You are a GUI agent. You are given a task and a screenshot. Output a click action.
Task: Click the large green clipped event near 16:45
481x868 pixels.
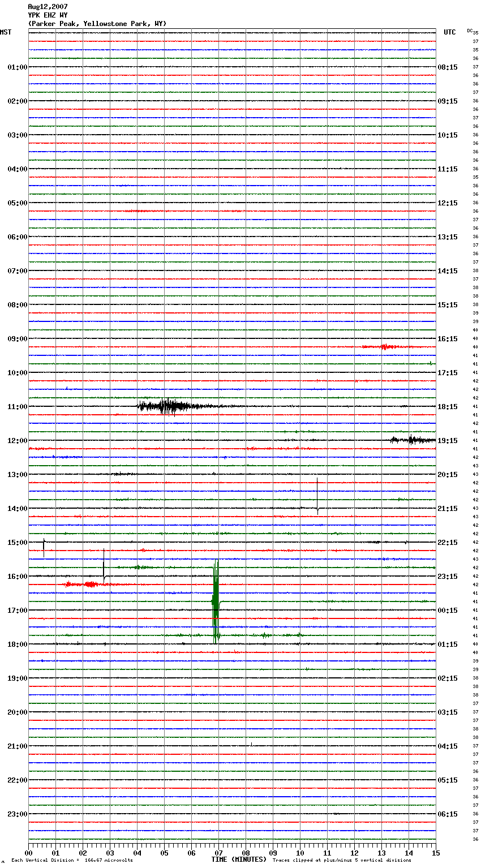point(216,601)
